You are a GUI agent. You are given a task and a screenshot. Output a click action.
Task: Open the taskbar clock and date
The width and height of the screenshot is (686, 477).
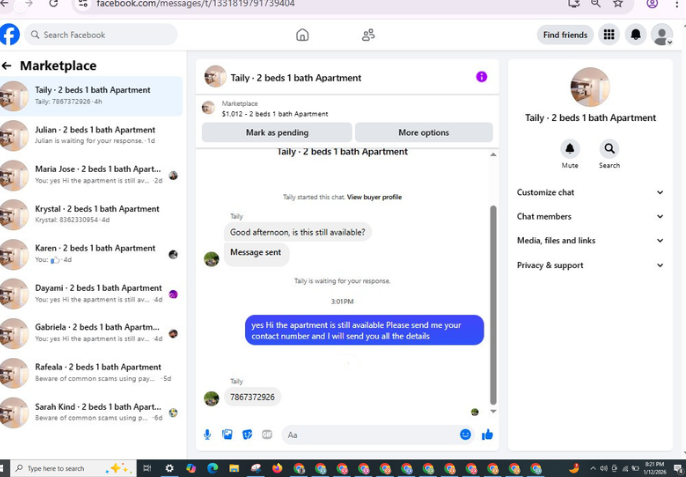[654, 468]
